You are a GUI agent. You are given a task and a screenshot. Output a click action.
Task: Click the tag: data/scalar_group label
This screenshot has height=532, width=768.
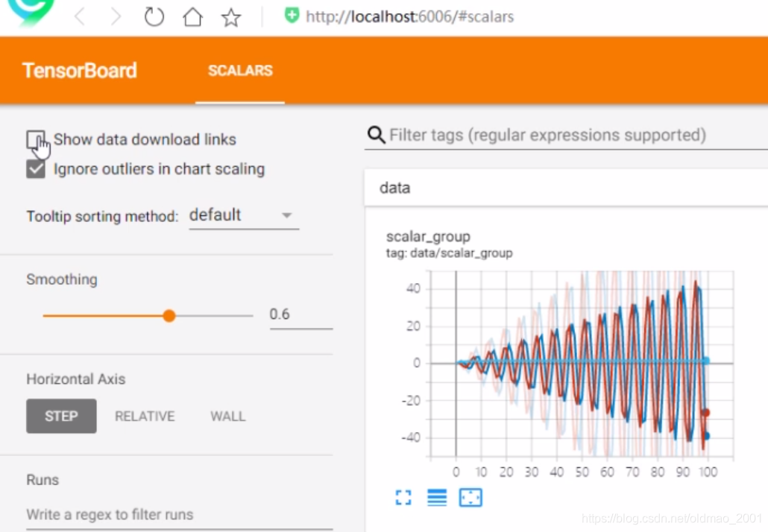449,253
